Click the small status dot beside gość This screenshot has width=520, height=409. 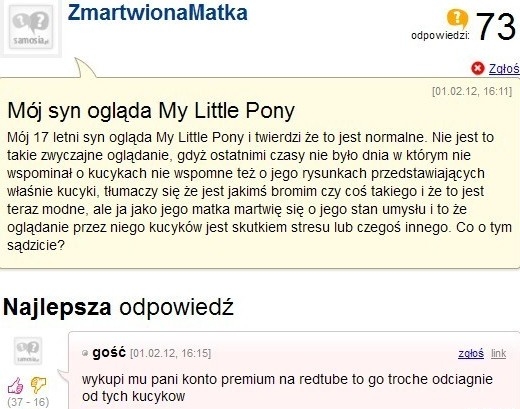click(x=85, y=353)
